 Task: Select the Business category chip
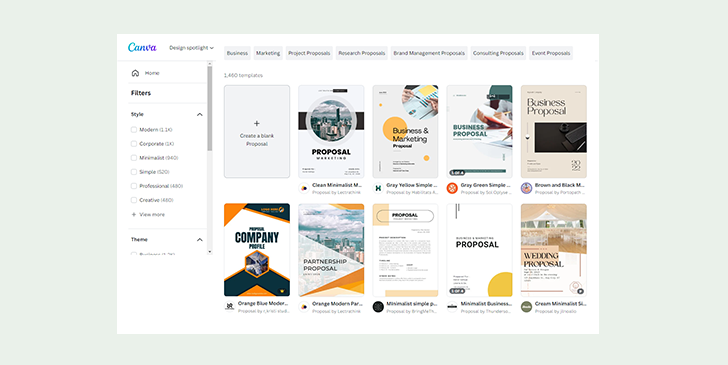[x=237, y=53]
